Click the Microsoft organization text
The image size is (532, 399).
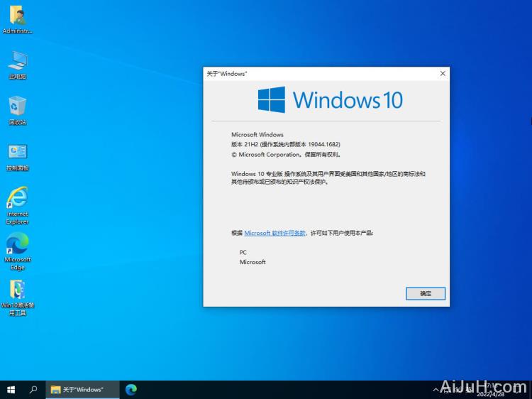pyautogui.click(x=253, y=262)
